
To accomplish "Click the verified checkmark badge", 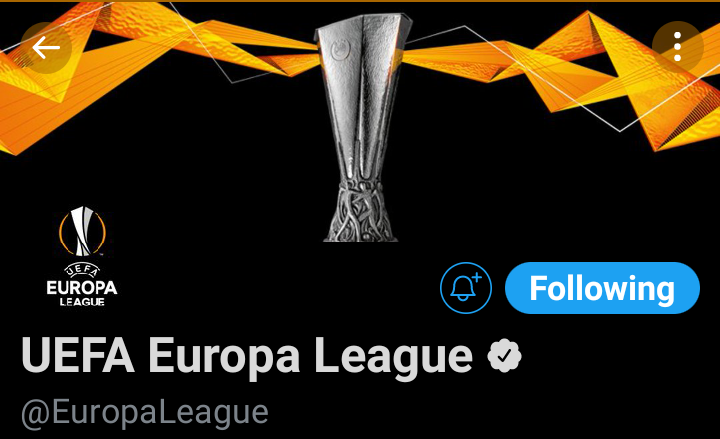I will [x=504, y=355].
